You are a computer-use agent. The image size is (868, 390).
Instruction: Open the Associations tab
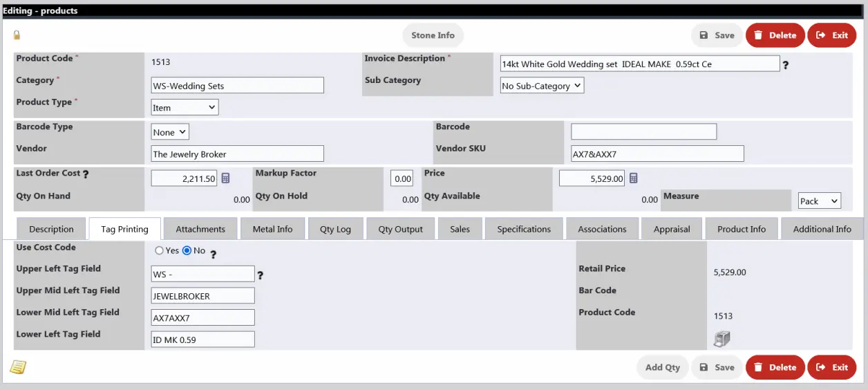[x=602, y=229]
